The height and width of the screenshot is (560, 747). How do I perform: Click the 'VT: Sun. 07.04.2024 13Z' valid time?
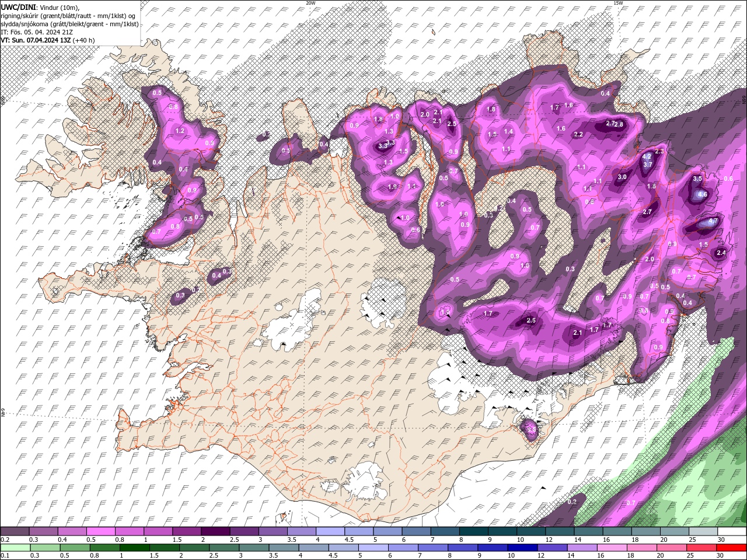[x=36, y=40]
